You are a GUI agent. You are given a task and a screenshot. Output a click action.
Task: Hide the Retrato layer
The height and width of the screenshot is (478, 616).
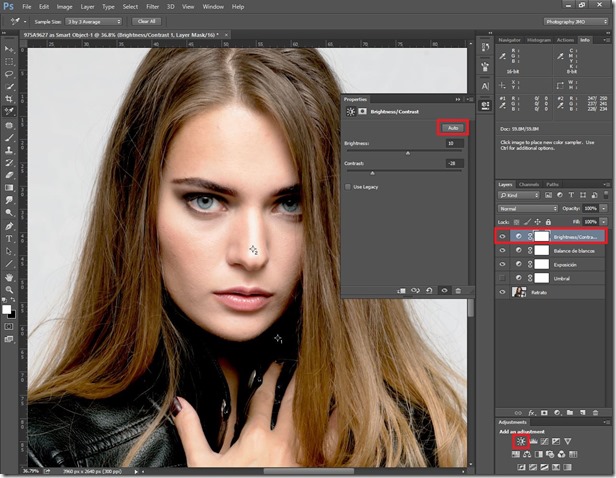(502, 292)
